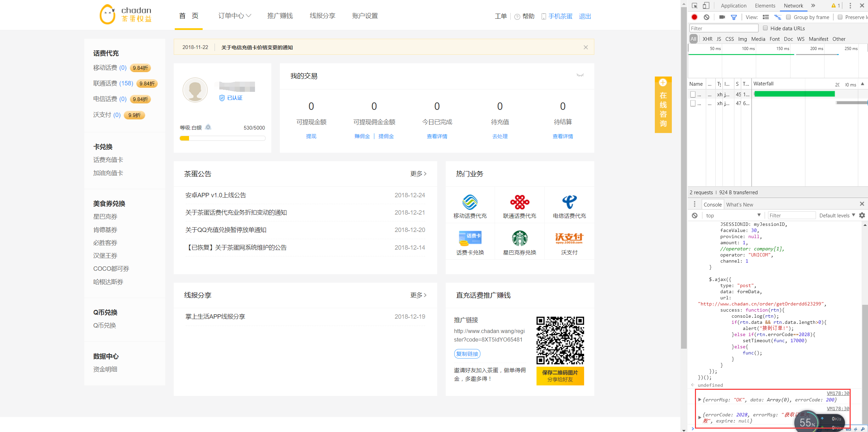This screenshot has height=432, width=868.
Task: Open the Starbucks 星巴克券兑换 icon
Action: [x=520, y=238]
